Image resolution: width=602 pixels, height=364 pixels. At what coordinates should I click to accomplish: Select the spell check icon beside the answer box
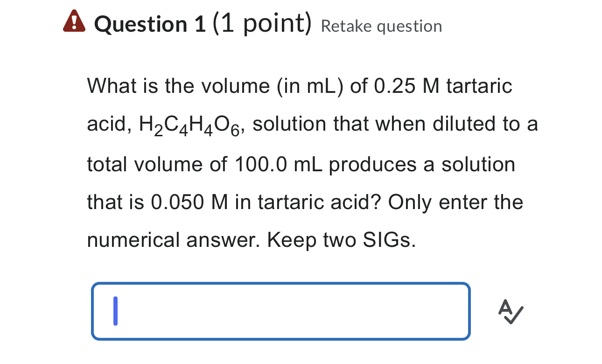512,312
